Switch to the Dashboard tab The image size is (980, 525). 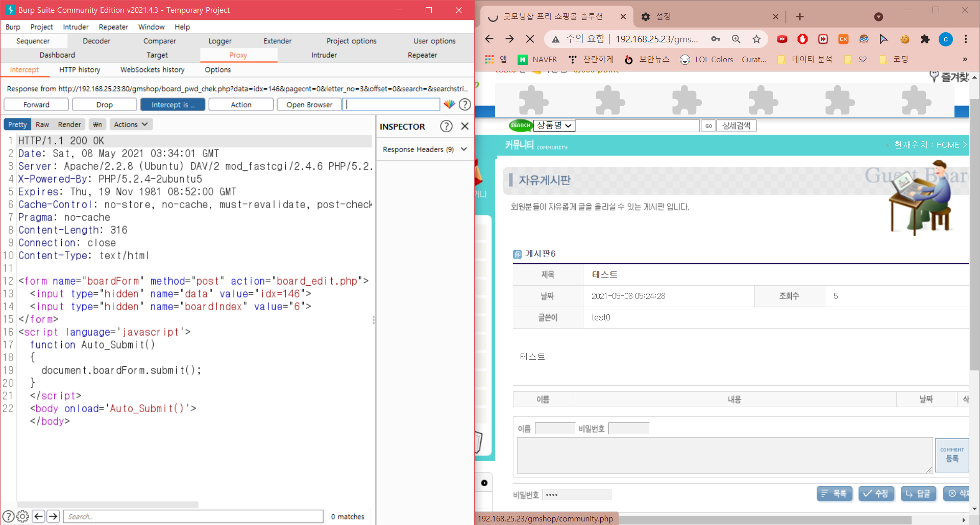57,55
